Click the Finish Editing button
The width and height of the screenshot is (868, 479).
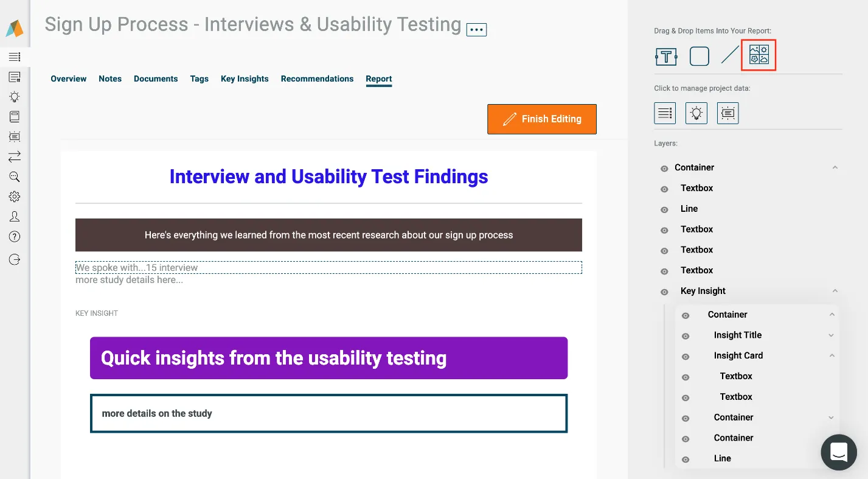point(542,119)
